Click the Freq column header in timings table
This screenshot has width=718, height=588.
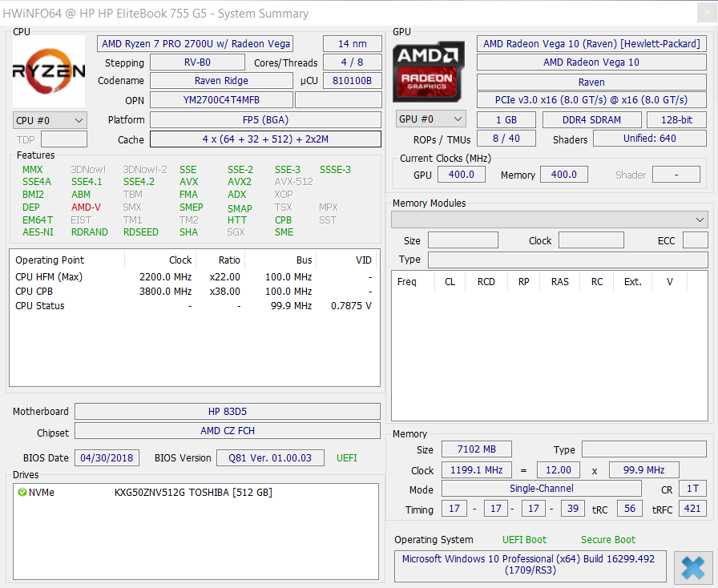[x=413, y=282]
